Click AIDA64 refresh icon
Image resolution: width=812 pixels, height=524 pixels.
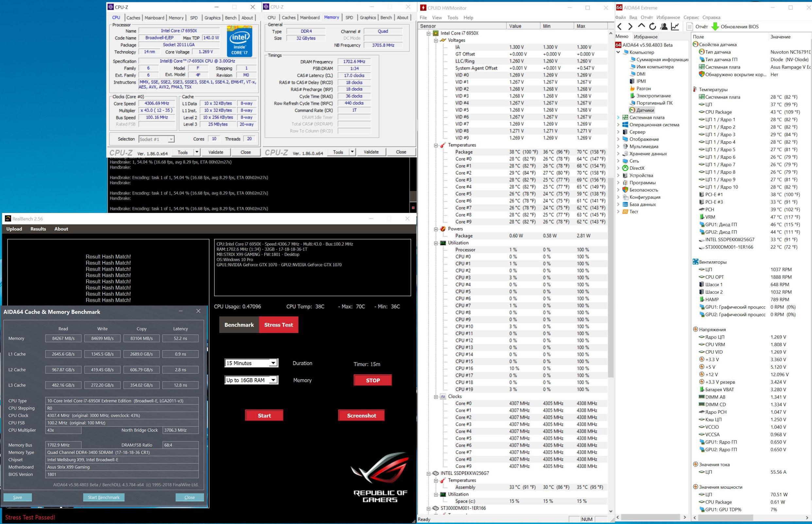coord(652,26)
